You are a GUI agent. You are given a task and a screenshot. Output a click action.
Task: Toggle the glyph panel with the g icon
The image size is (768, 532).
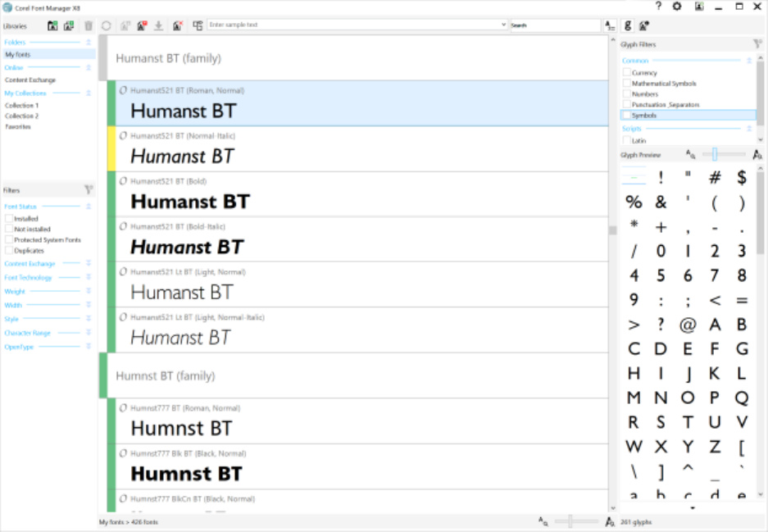point(628,25)
